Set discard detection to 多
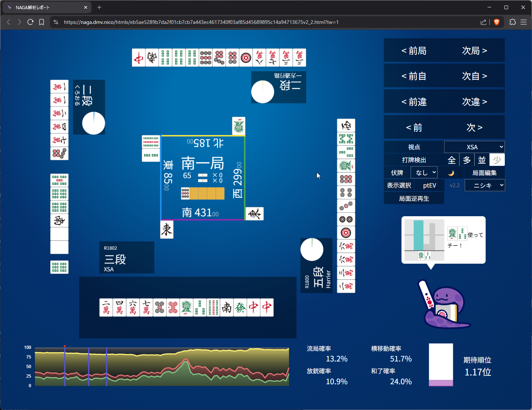The height and width of the screenshot is (410, 532). click(x=467, y=160)
